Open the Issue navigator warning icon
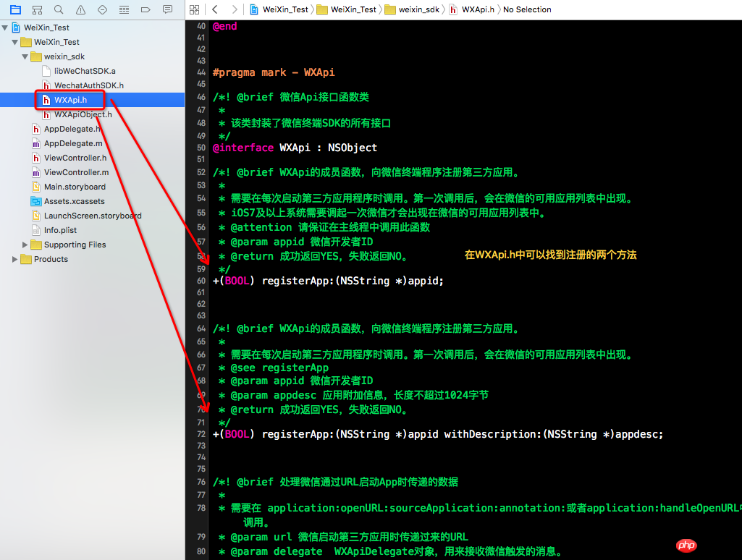 coord(80,9)
